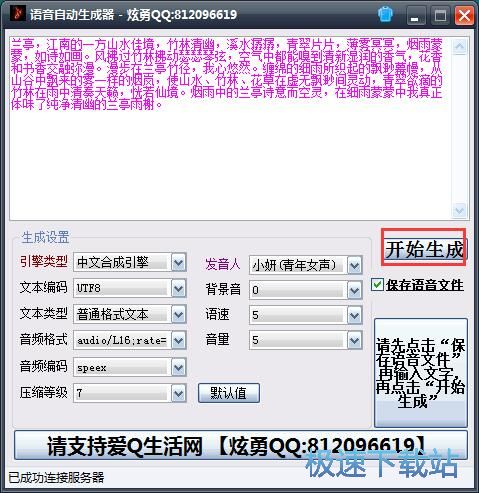Click the text area scroll up arrow
Viewport: 479px width, 493px height.
460,47
